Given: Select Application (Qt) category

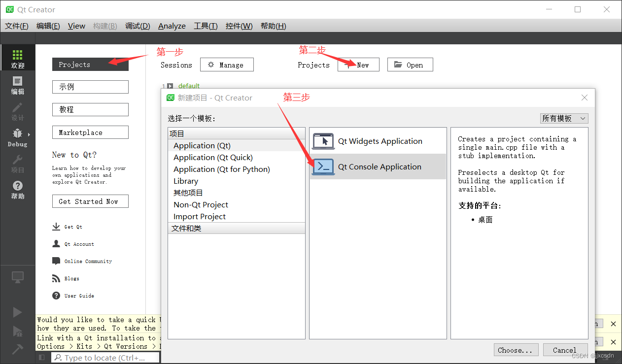Looking at the screenshot, I should click(x=237, y=145).
